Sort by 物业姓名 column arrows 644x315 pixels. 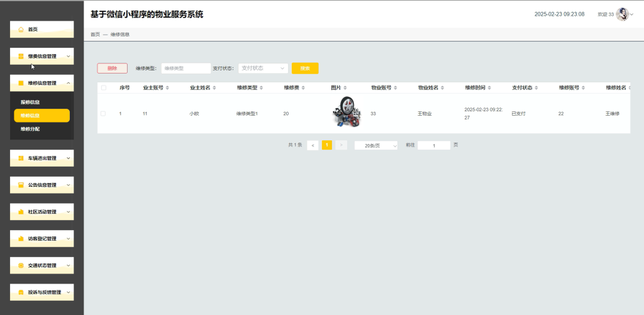pos(442,88)
